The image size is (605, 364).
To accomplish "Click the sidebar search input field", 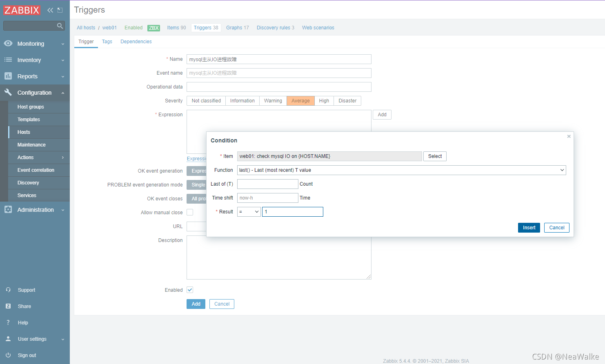I will pyautogui.click(x=30, y=26).
